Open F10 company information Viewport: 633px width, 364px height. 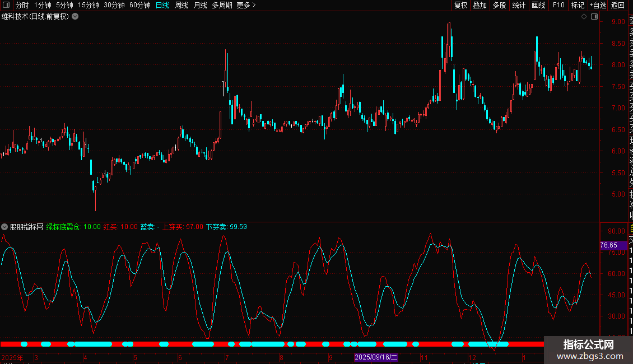[x=558, y=5]
